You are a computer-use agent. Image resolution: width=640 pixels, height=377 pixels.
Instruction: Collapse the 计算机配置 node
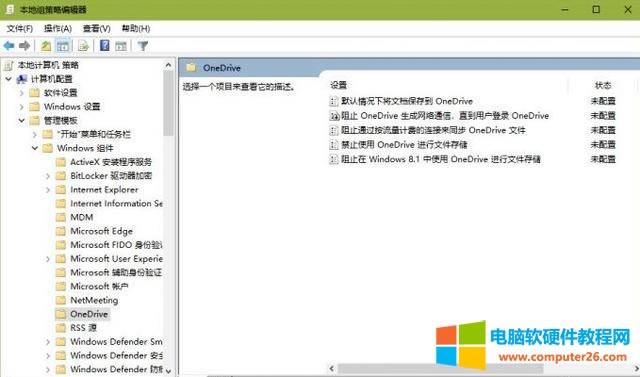coord(9,79)
